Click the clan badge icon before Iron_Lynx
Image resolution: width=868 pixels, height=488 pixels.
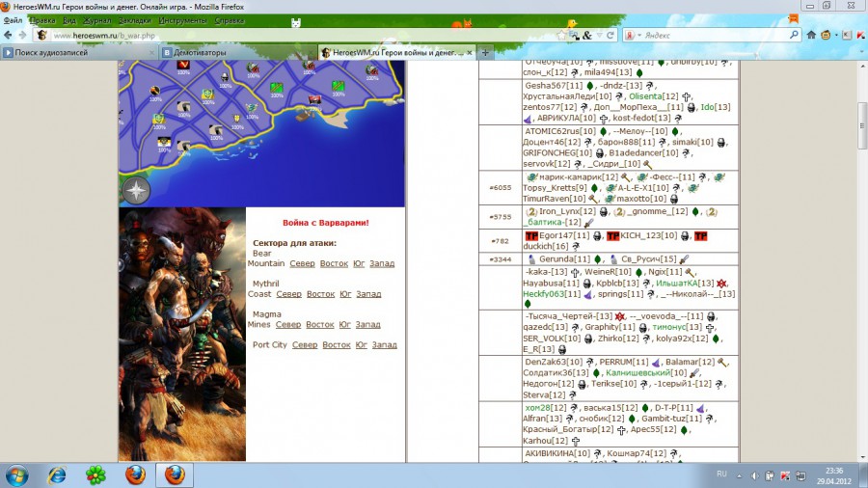531,212
